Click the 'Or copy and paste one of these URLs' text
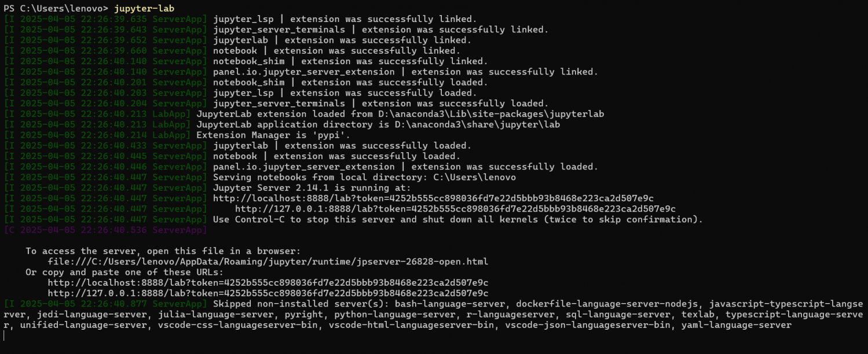This screenshot has height=354, width=868. click(124, 272)
